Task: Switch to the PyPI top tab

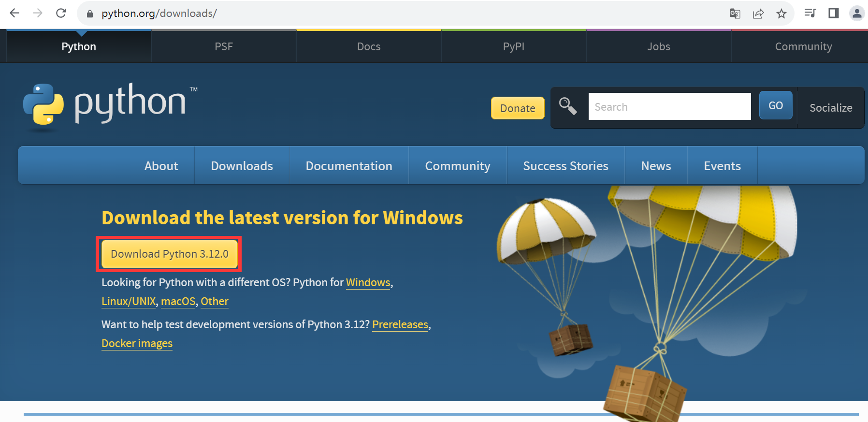Action: tap(514, 46)
